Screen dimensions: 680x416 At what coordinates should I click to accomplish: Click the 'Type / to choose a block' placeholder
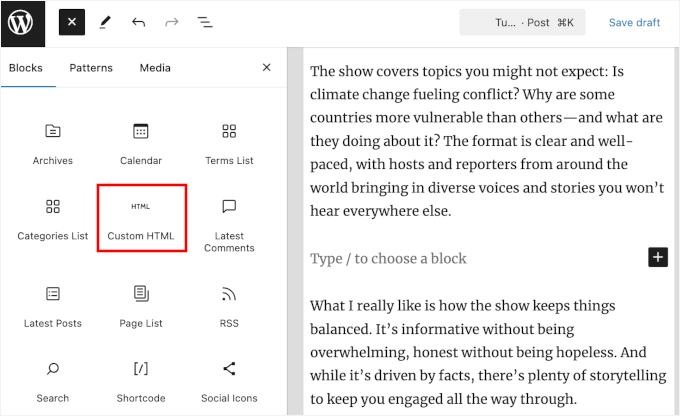[388, 258]
